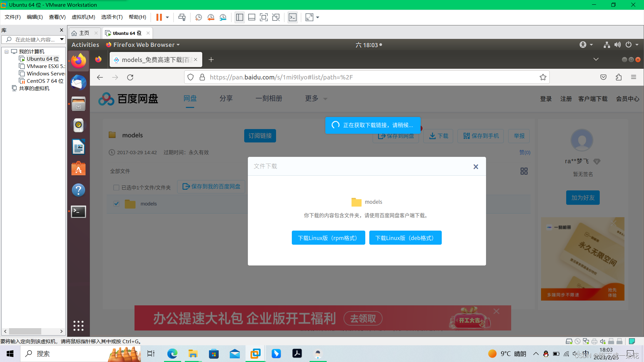The width and height of the screenshot is (644, 362).
Task: Open Rhythmbox from Ubuntu dock
Action: [78, 125]
